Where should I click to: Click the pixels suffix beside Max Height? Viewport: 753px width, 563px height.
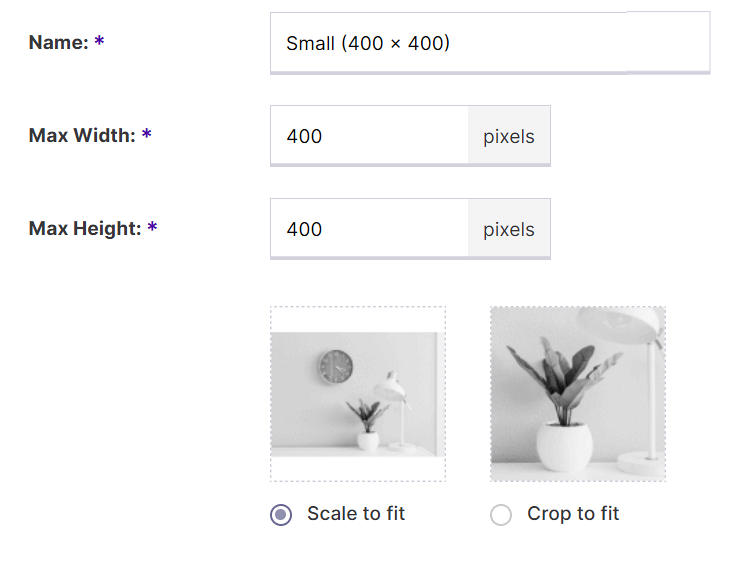click(509, 229)
